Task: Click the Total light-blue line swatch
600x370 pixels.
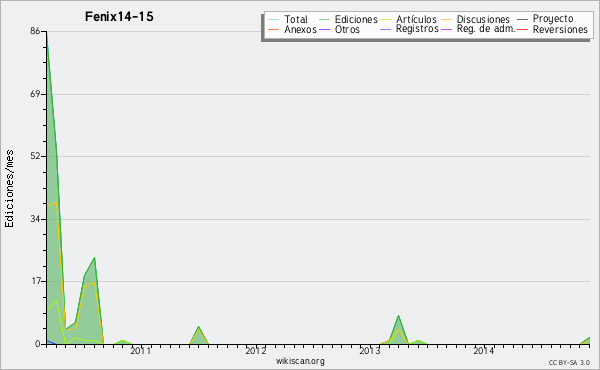Action: (274, 19)
